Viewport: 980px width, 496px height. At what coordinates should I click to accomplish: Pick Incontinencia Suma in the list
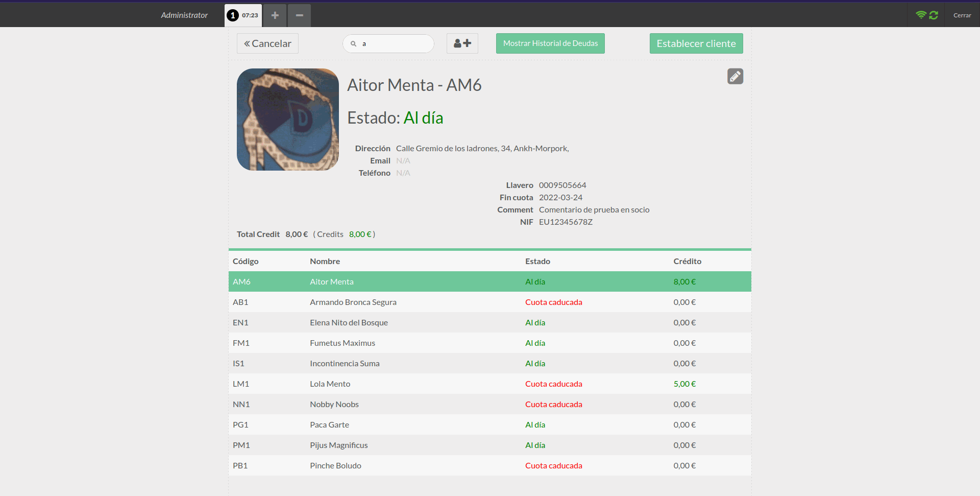(x=490, y=363)
